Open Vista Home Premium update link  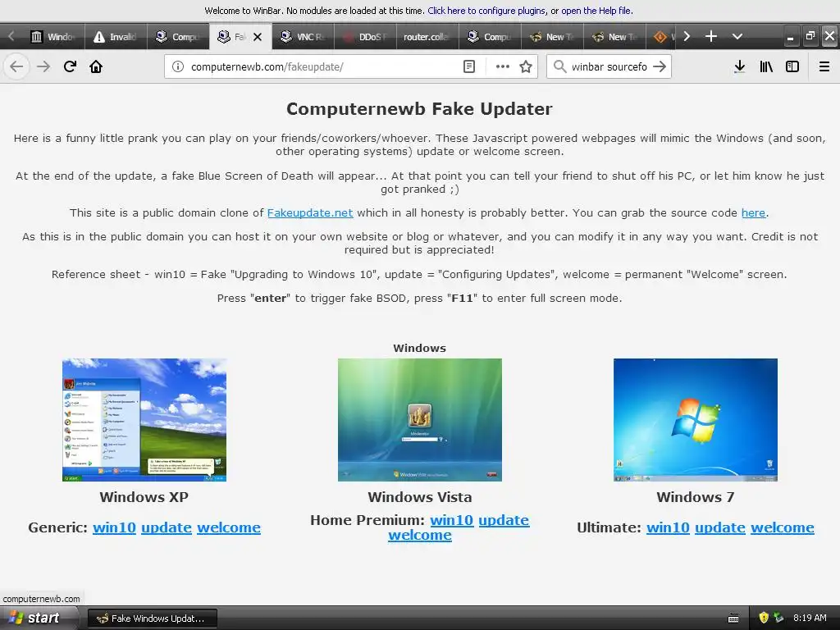click(504, 520)
